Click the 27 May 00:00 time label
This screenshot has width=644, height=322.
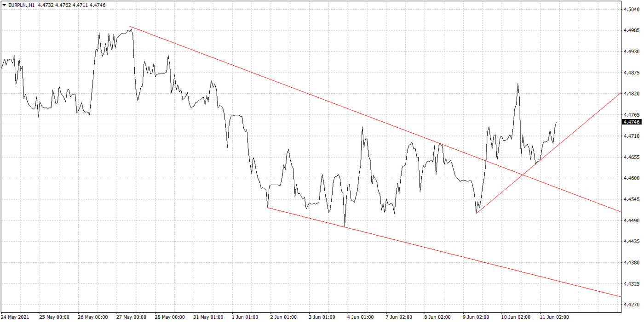tap(131, 317)
